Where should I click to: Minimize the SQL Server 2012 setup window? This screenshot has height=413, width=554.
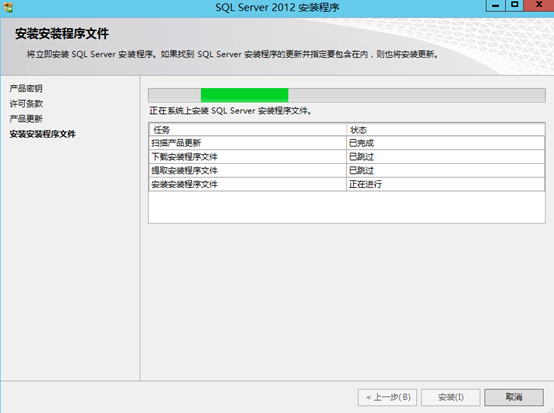coord(495,5)
